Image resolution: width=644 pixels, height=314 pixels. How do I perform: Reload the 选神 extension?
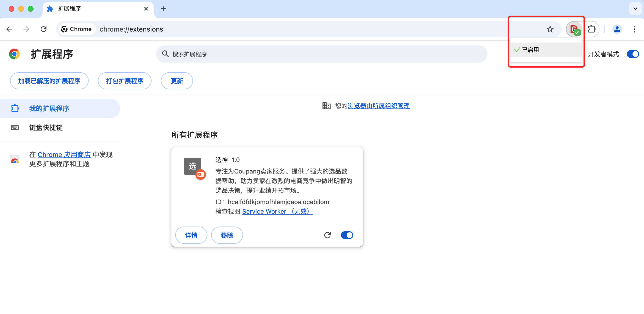click(328, 235)
